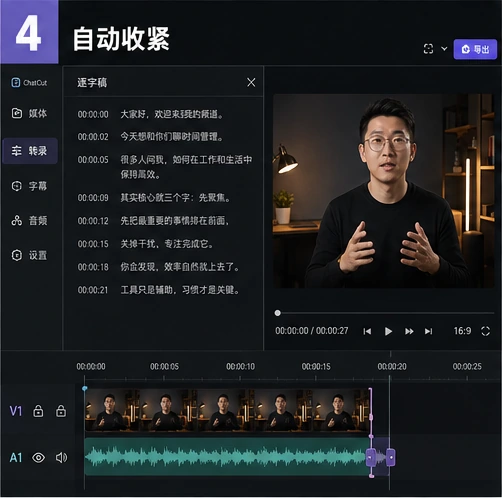Toggle fullscreen preview icon
The height and width of the screenshot is (498, 502).
click(485, 331)
